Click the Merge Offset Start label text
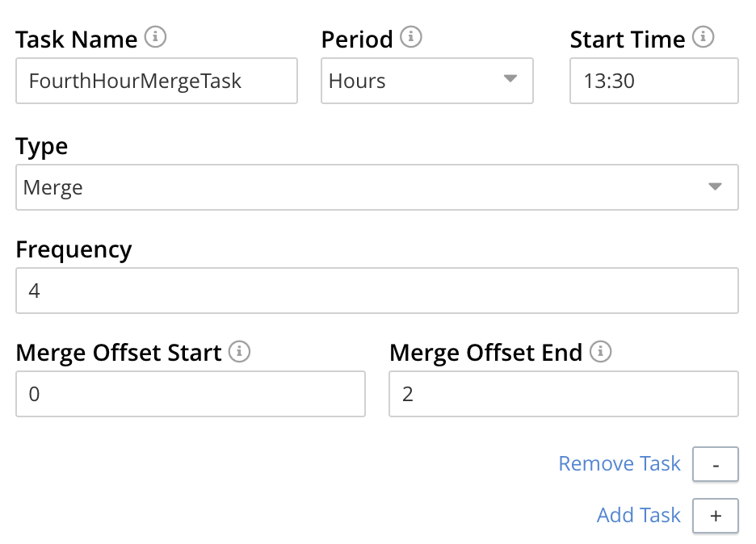This screenshot has height=544, width=756. click(119, 353)
